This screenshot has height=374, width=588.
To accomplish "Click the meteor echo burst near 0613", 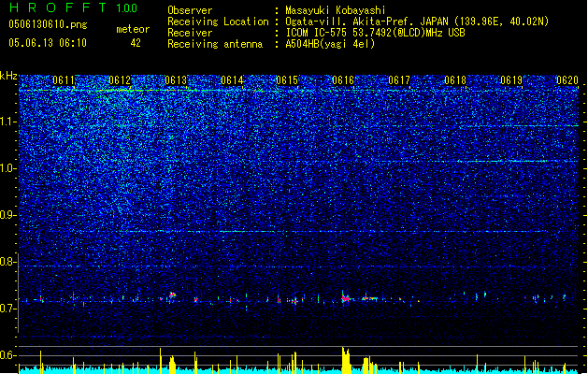I will click(x=172, y=296).
